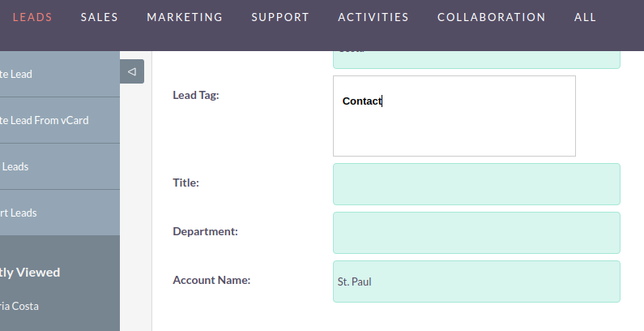
Task: Open the Collaboration menu
Action: [491, 17]
